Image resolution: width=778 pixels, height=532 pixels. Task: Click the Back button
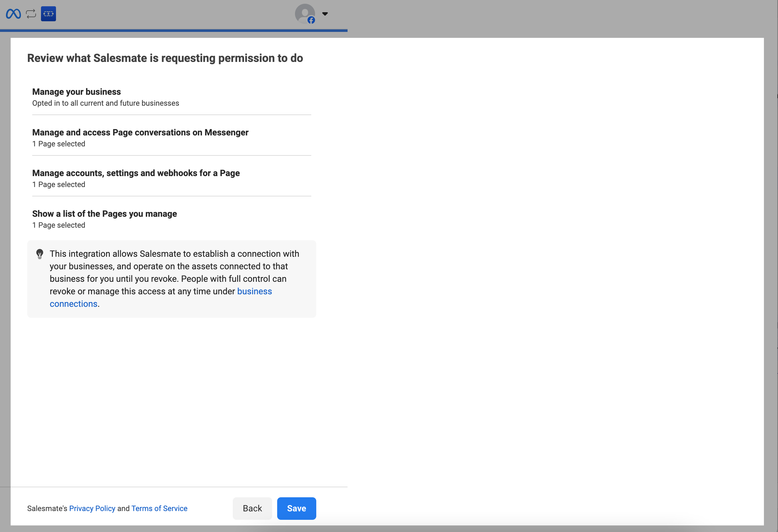252,508
